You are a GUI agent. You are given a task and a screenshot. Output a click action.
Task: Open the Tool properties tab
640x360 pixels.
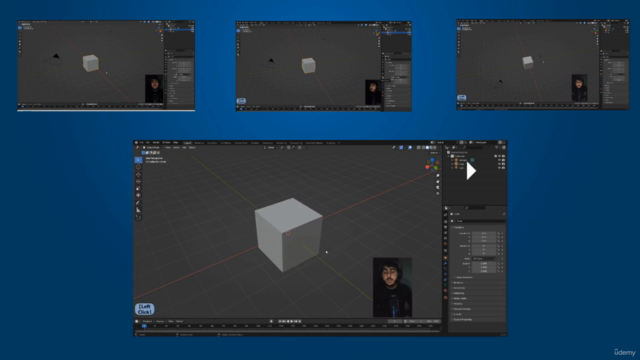pos(446,214)
